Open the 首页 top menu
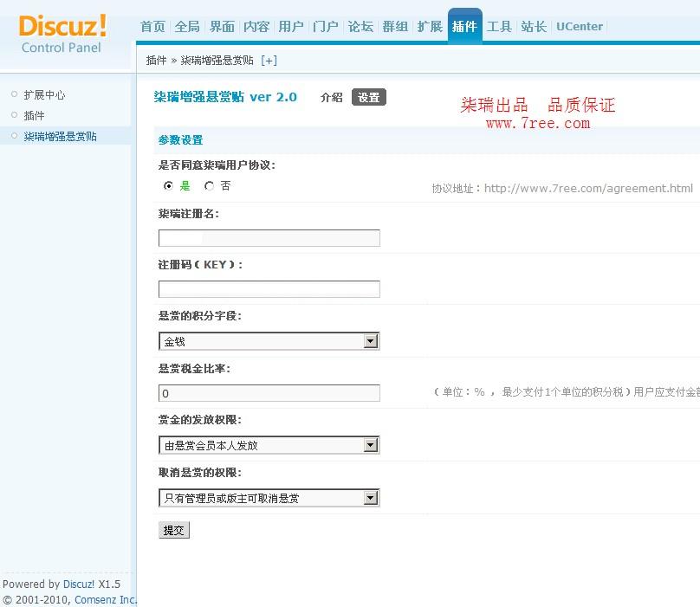This screenshot has height=607, width=700. click(x=152, y=26)
